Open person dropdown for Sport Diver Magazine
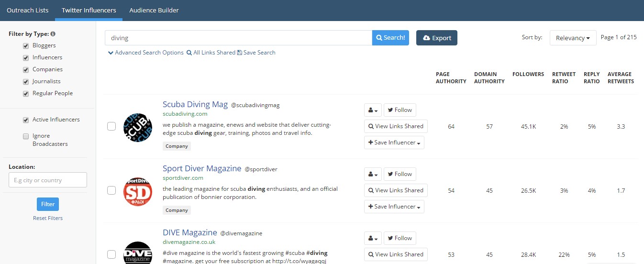Screen dimensions: 644x264 point(373,174)
